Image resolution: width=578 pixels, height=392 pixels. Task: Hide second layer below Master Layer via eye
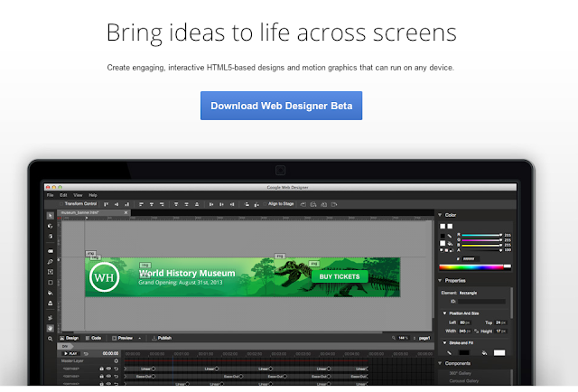(108, 377)
